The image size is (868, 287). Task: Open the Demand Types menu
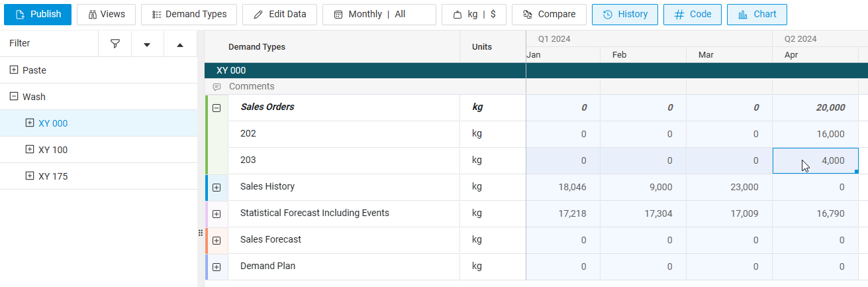point(189,14)
